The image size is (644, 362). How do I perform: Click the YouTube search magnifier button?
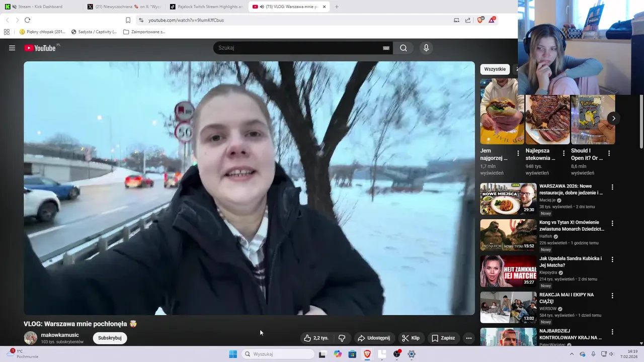(404, 48)
